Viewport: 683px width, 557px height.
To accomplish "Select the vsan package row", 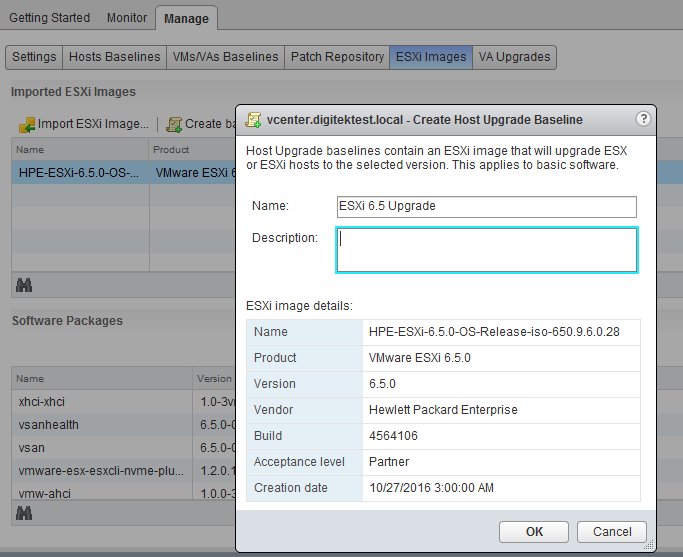I will (124, 448).
